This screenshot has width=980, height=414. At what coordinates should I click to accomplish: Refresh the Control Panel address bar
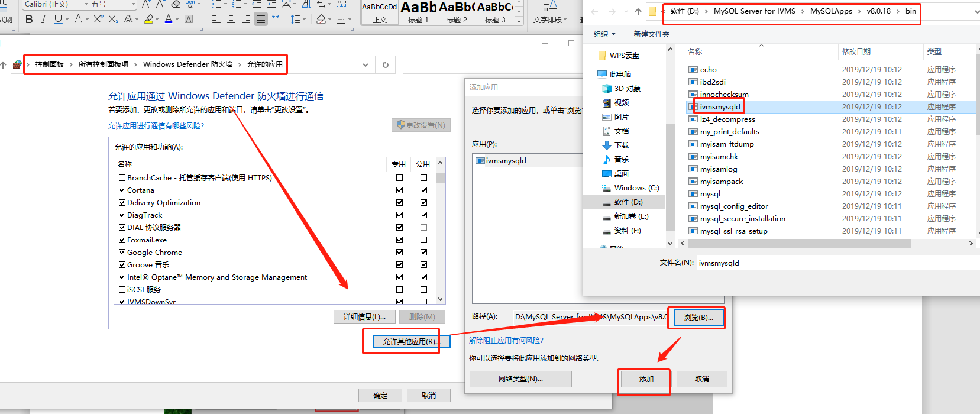coord(386,64)
